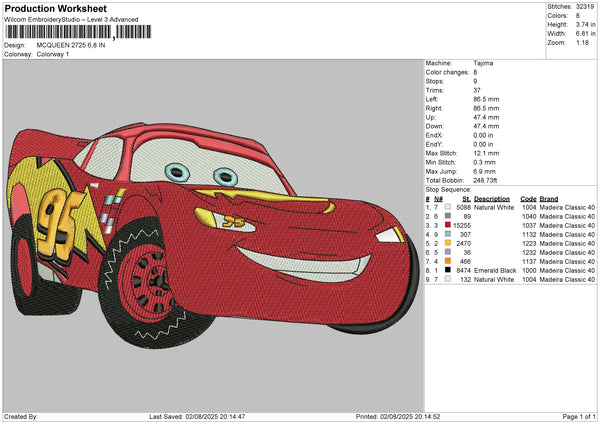
Task: Click the yellow thread color swatch
Action: pos(447,243)
